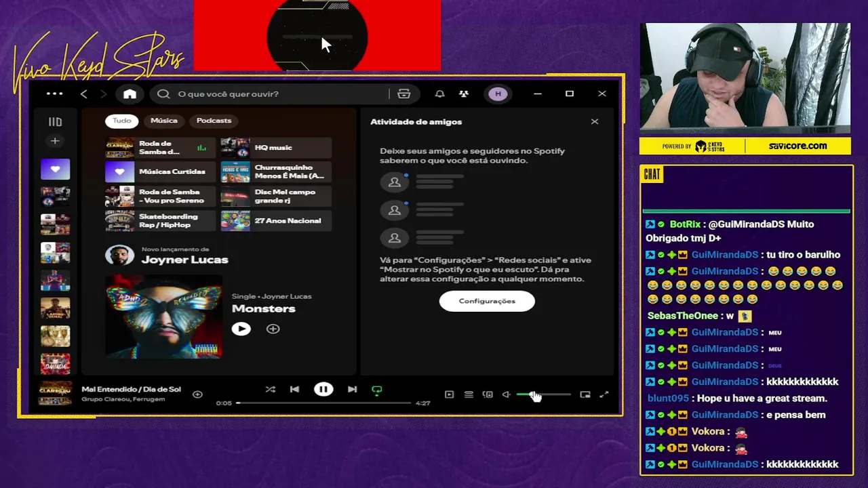The height and width of the screenshot is (488, 868).
Task: Open notifications bell
Action: coord(440,94)
